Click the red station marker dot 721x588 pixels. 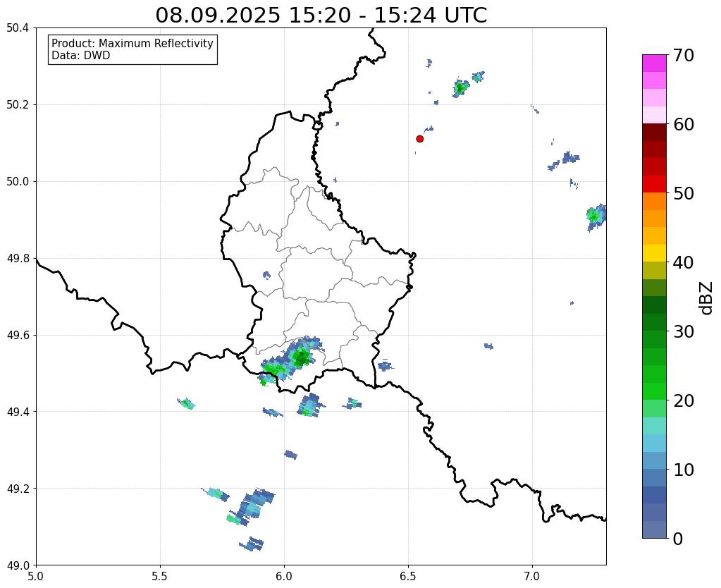[x=419, y=139]
